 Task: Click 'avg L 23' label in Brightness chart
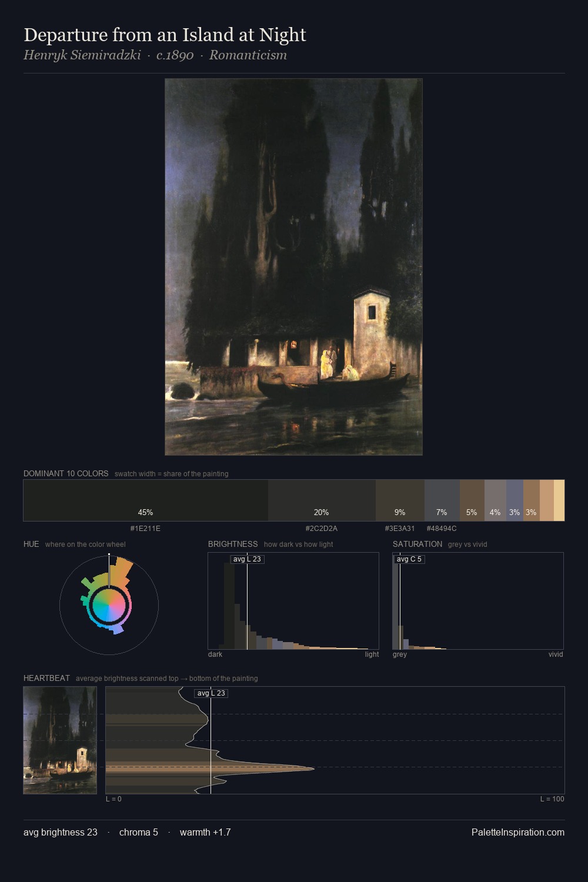(247, 559)
